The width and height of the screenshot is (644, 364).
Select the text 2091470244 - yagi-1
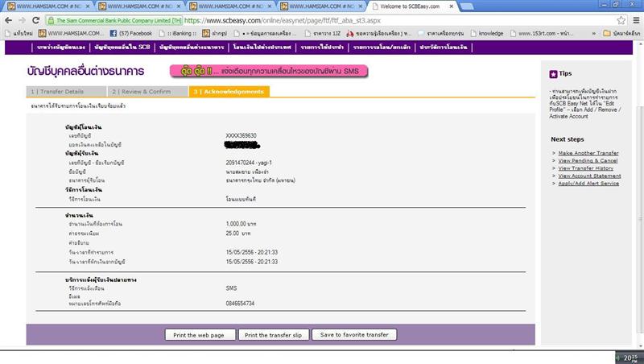(249, 163)
